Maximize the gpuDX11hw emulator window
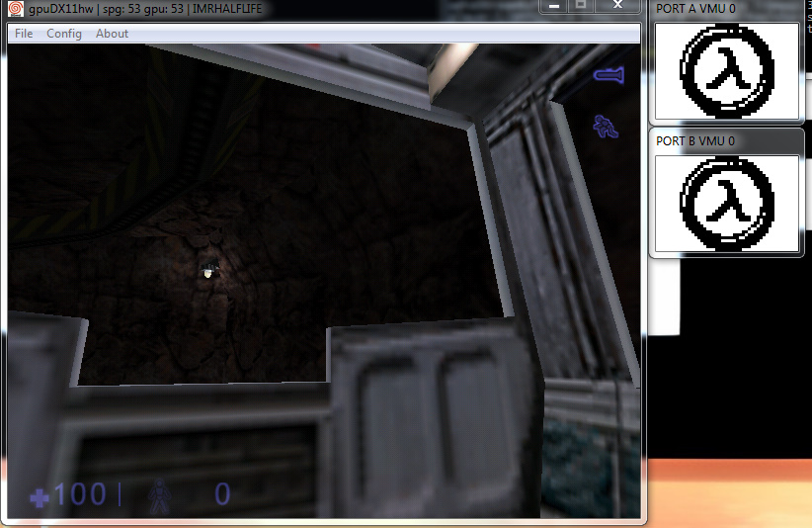 [581, 6]
